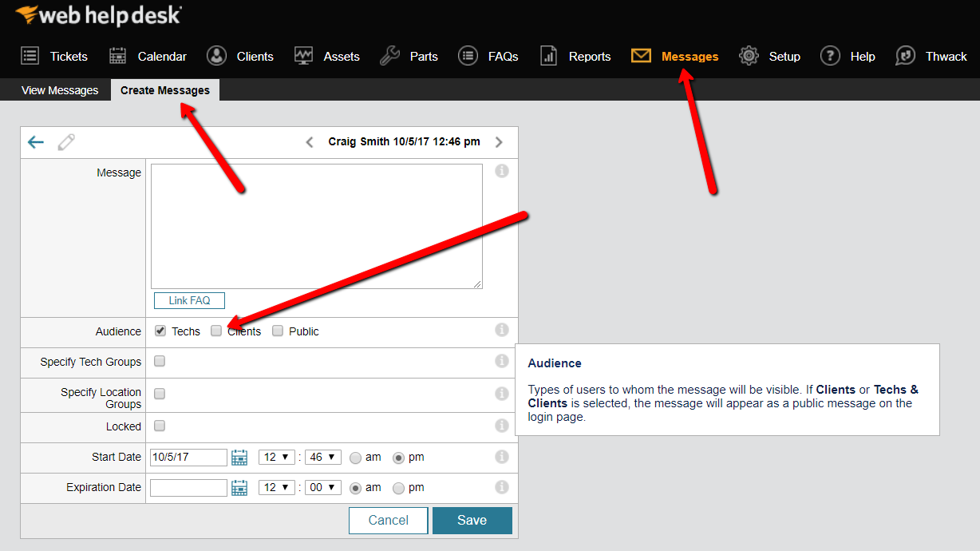Click the Audience tooltip heading
This screenshot has width=980, height=551.
555,363
